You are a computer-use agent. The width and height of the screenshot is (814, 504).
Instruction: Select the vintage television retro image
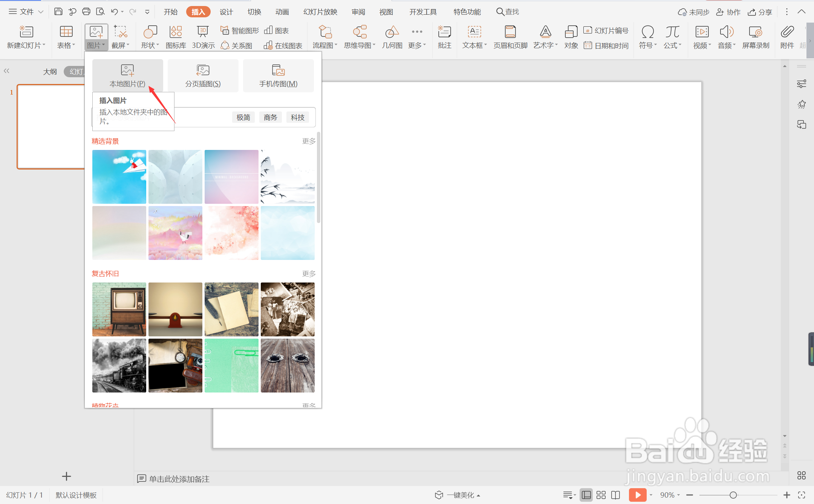click(x=119, y=309)
